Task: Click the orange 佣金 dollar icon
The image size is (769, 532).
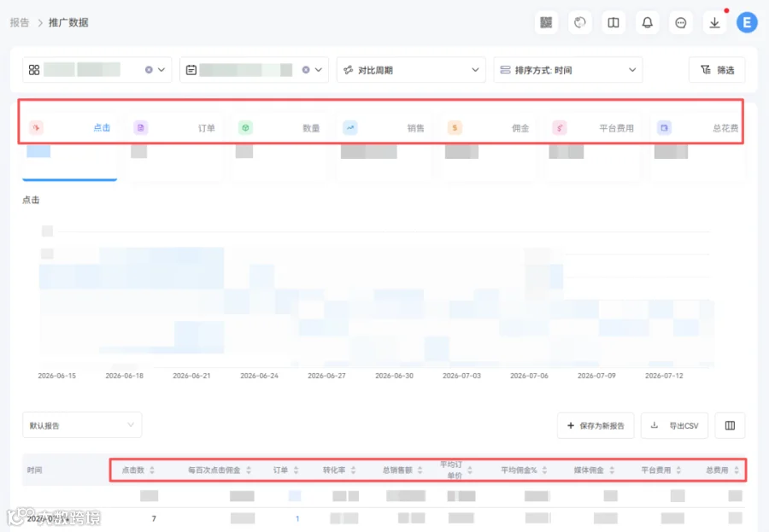Action: point(455,128)
